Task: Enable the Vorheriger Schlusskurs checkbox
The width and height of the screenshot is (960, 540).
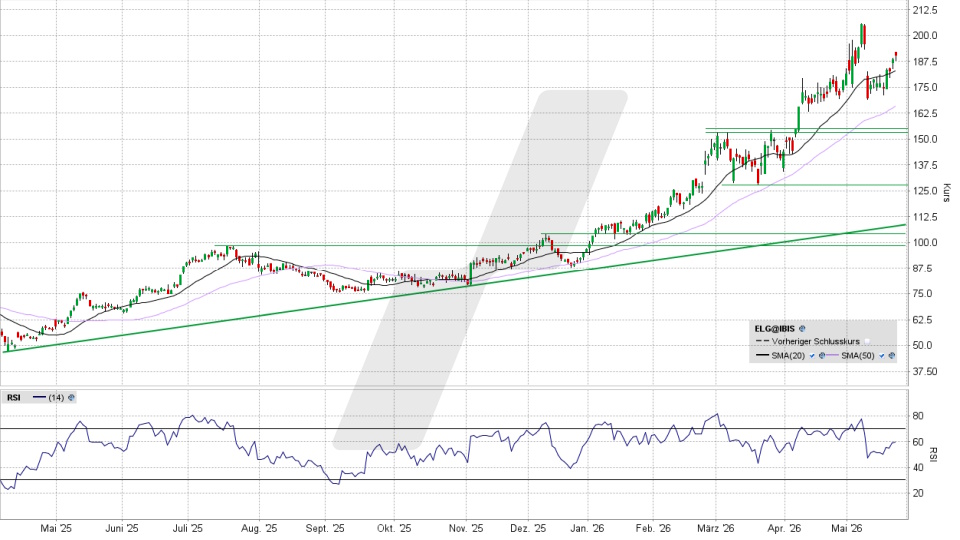Action: [x=867, y=342]
